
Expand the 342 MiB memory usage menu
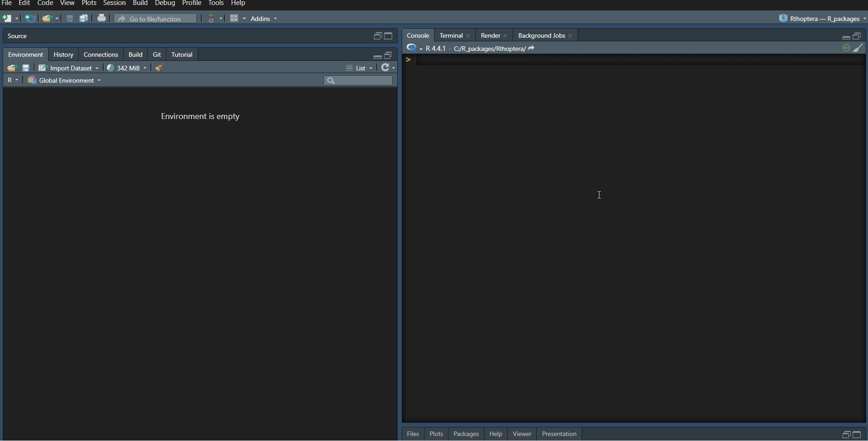pos(127,68)
